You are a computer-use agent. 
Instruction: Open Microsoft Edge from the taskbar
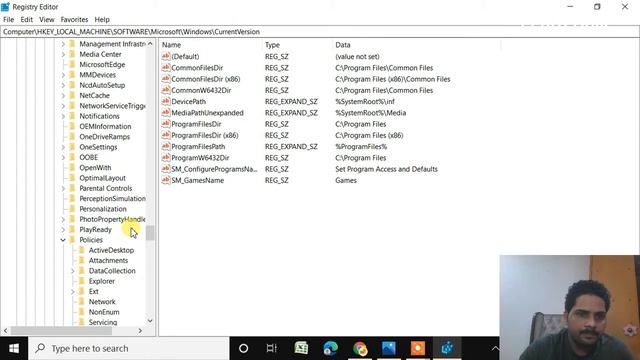point(331,348)
